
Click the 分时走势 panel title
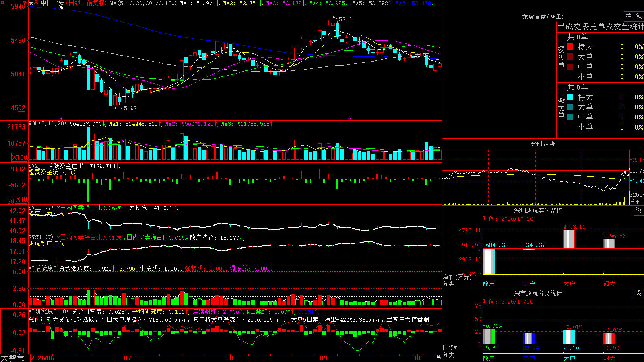coord(543,144)
